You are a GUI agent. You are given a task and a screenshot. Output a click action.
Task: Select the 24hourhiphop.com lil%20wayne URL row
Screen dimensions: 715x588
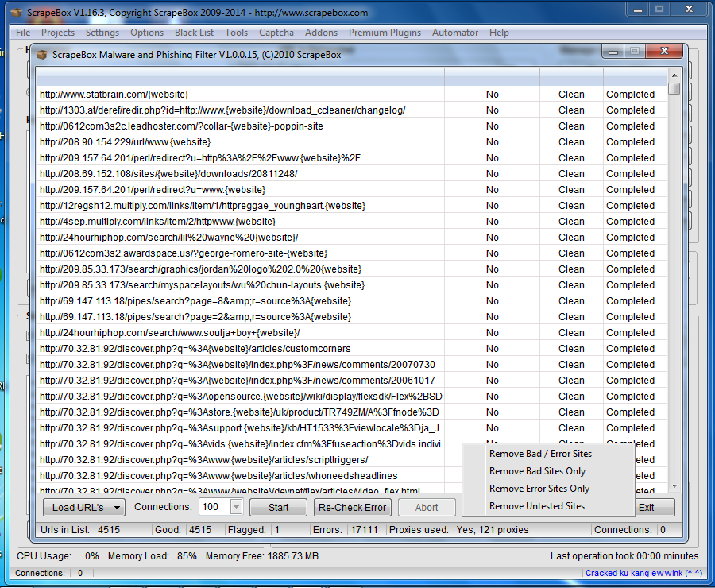click(x=352, y=238)
